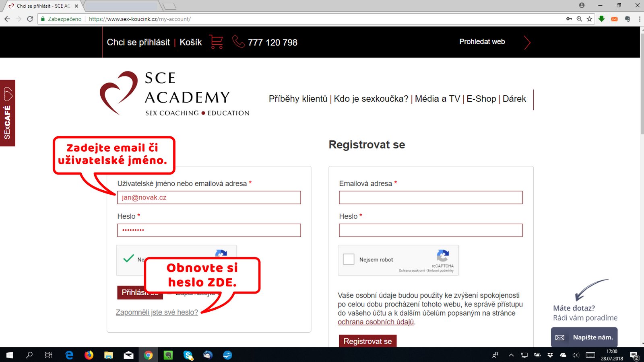Open the SEXCAFÉ side tab
The height and width of the screenshot is (362, 644).
point(8,113)
